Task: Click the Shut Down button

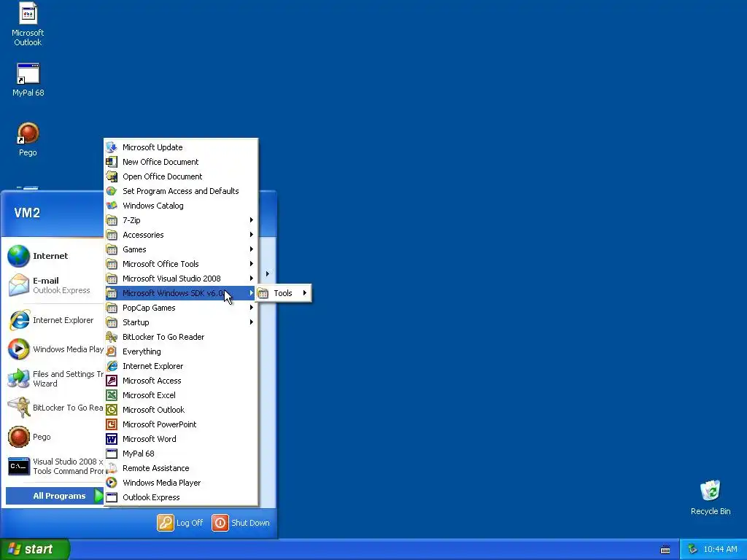Action: click(x=241, y=523)
